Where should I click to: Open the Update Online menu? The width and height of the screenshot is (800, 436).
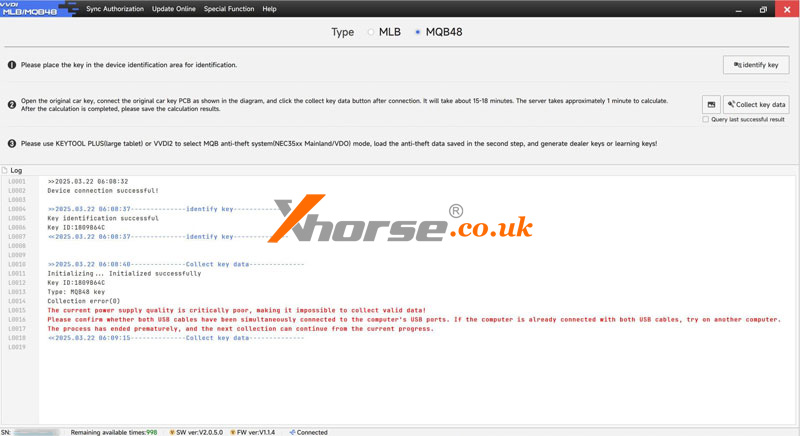(x=174, y=9)
